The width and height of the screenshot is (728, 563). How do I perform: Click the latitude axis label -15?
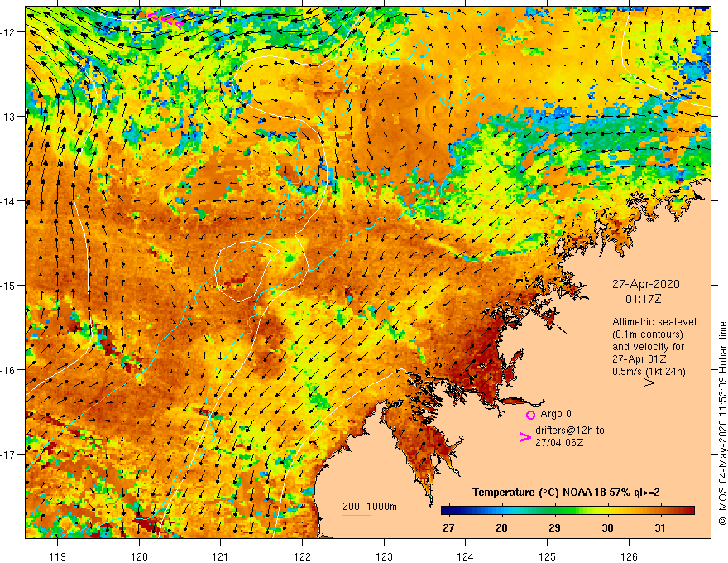(8, 285)
